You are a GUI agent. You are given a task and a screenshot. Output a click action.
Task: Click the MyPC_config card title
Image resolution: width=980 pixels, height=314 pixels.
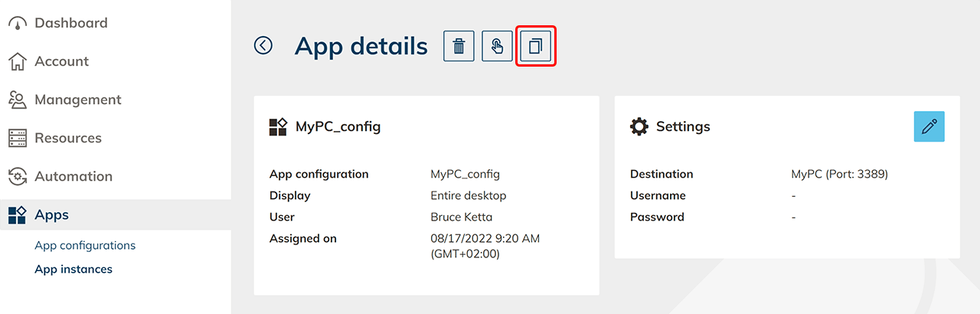point(338,126)
